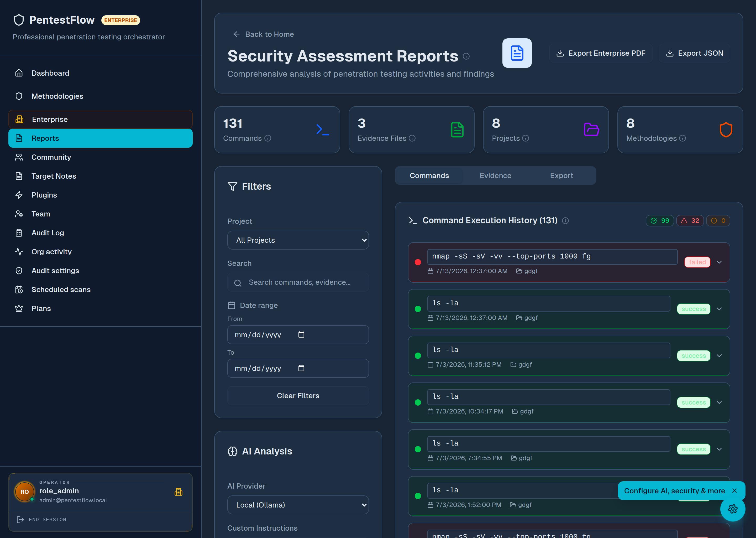Open the All Projects dropdown

click(298, 240)
